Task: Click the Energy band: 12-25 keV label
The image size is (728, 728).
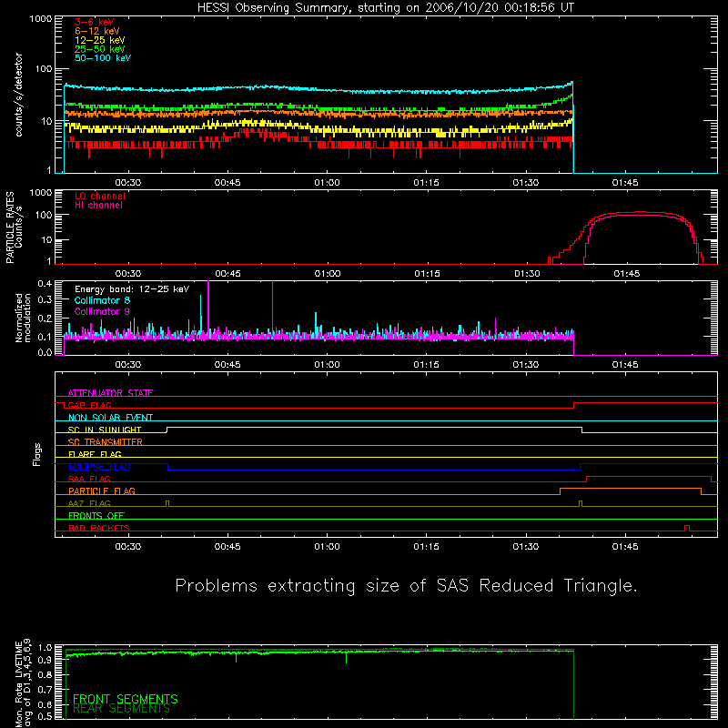Action: pyautogui.click(x=132, y=289)
